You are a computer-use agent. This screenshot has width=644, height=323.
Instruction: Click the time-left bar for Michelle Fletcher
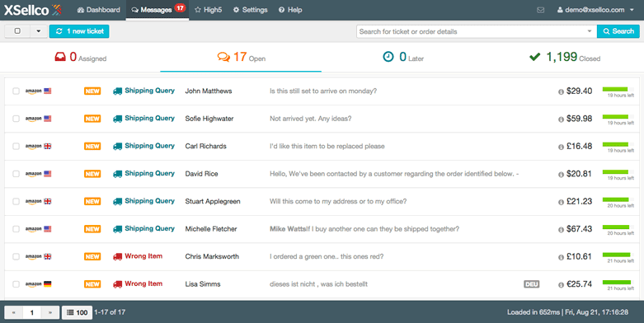tap(618, 227)
